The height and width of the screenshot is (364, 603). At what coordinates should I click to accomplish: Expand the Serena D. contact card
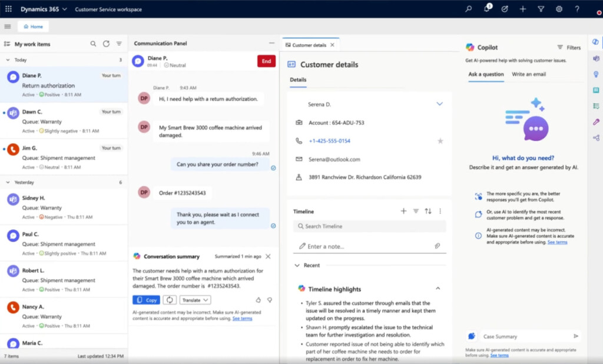[x=439, y=104]
